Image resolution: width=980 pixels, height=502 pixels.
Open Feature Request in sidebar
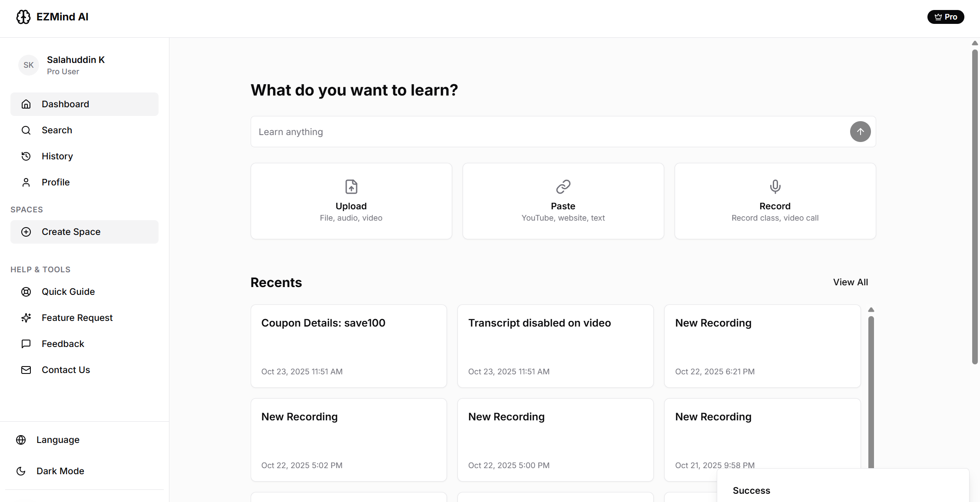tap(77, 318)
